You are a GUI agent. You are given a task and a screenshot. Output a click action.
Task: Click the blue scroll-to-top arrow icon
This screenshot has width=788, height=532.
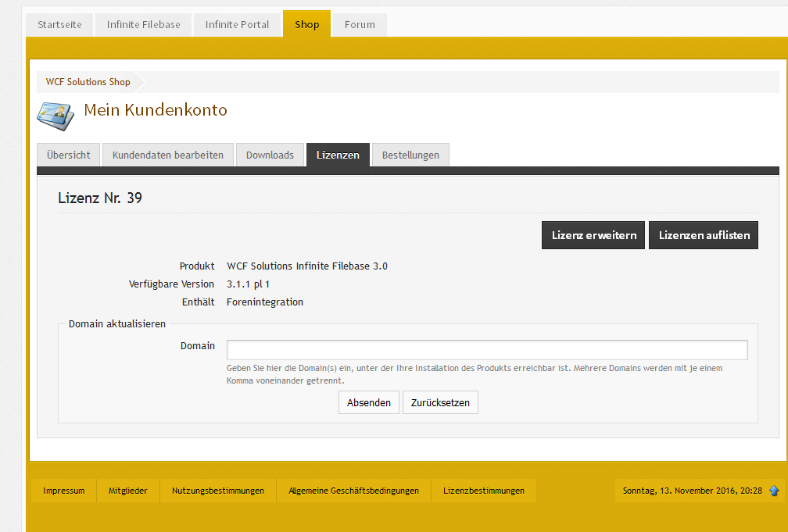[x=774, y=491]
